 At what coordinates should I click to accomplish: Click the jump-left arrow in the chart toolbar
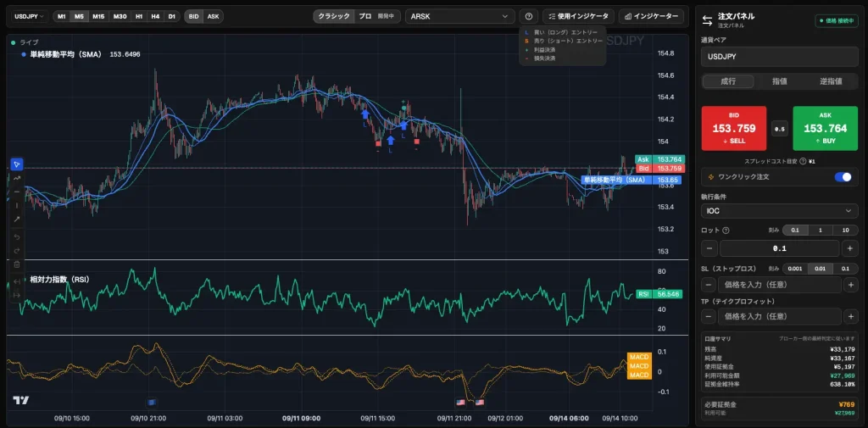[x=17, y=282]
